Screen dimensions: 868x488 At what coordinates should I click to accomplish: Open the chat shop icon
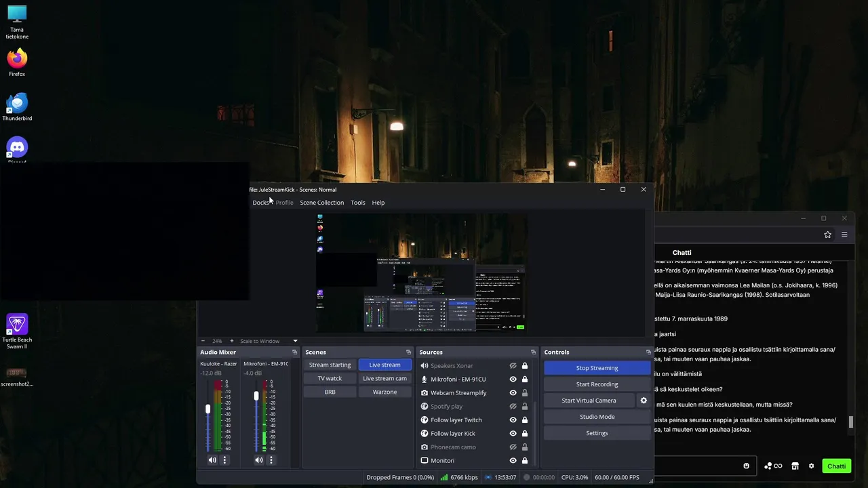(x=795, y=466)
